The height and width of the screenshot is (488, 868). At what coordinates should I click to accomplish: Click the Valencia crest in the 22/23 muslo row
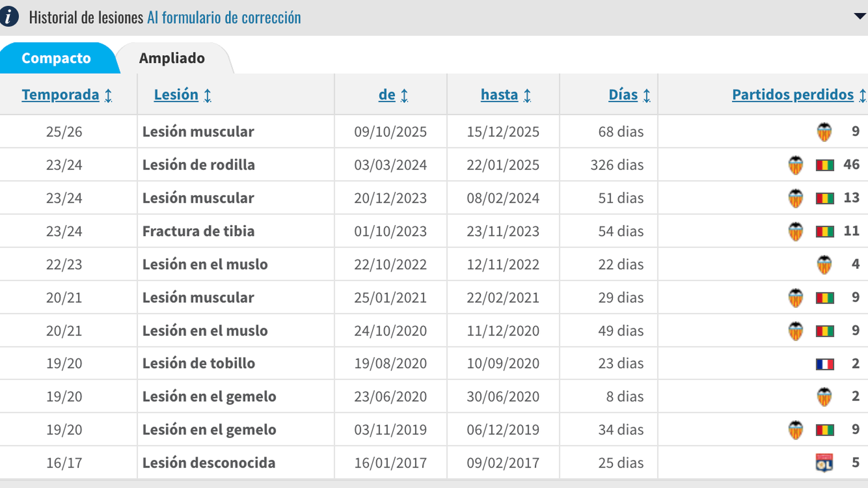coord(824,264)
